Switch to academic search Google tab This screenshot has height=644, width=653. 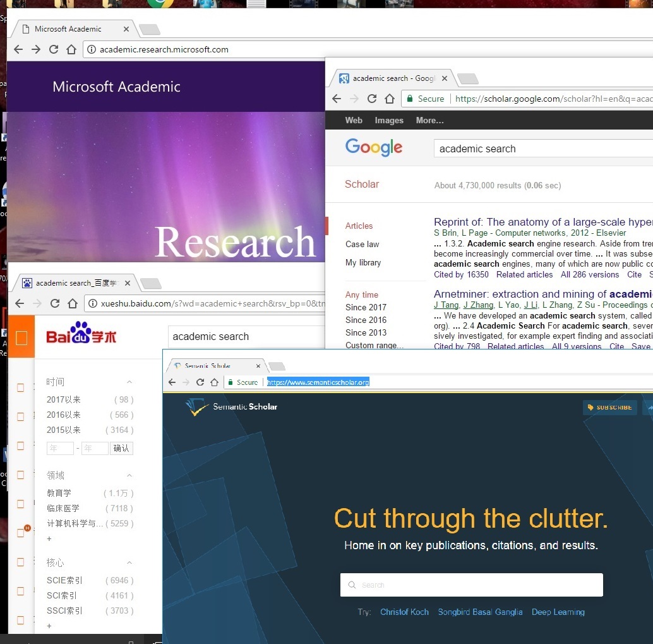click(393, 78)
